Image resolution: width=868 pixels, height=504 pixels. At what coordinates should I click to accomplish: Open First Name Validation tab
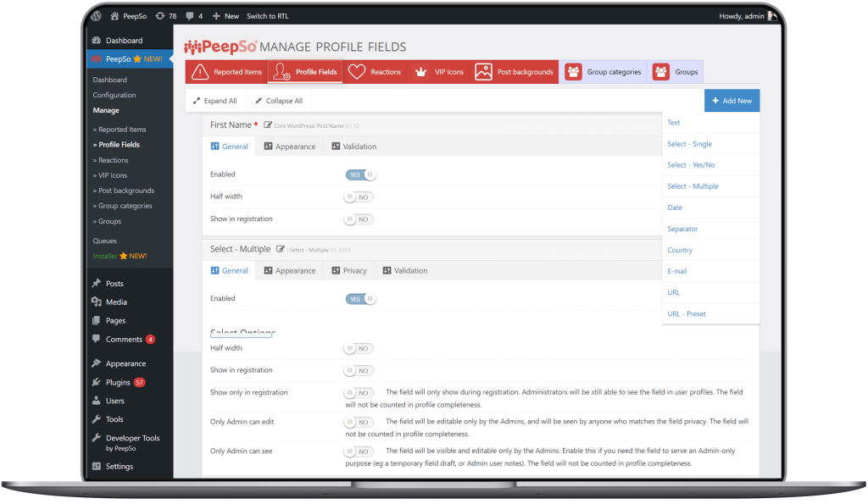click(x=353, y=147)
